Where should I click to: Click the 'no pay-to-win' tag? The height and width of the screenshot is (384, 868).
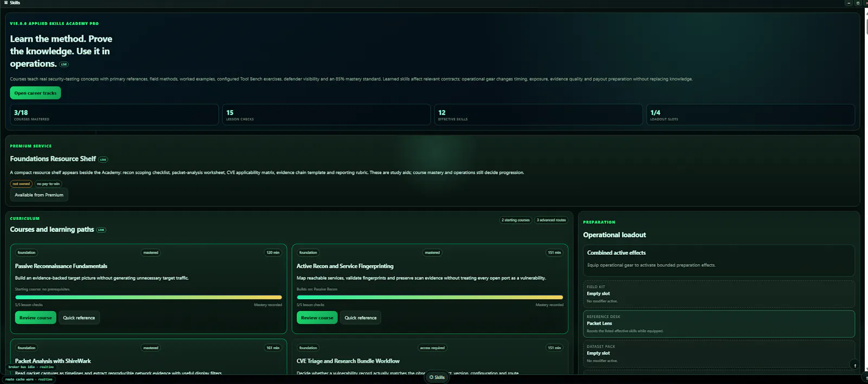pos(48,184)
